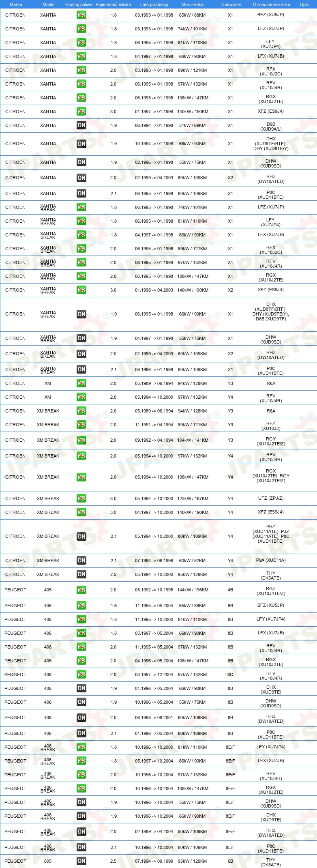Click diesel ON icon in Xantia 2.1 P8C X1 row
317x868 pixels.
(81, 193)
